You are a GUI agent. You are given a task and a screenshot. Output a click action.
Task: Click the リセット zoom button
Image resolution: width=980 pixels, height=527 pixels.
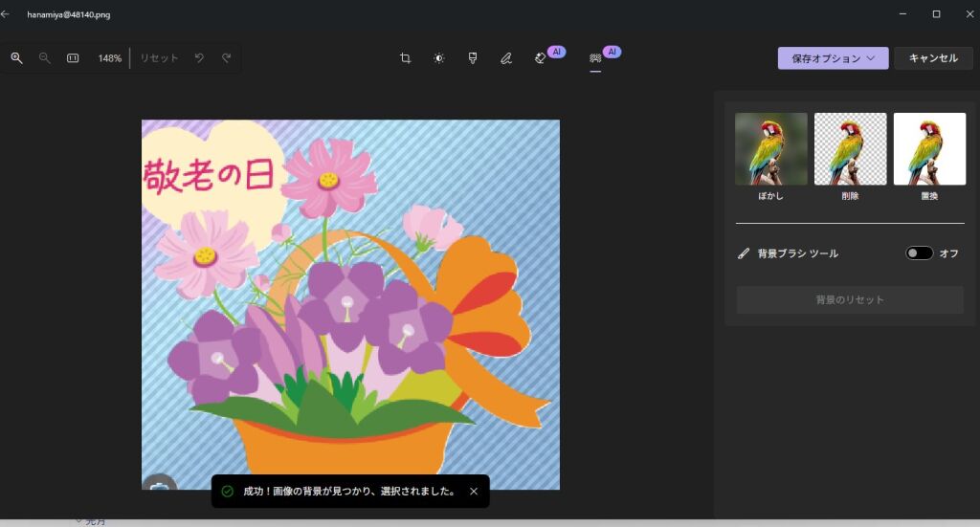tap(159, 58)
